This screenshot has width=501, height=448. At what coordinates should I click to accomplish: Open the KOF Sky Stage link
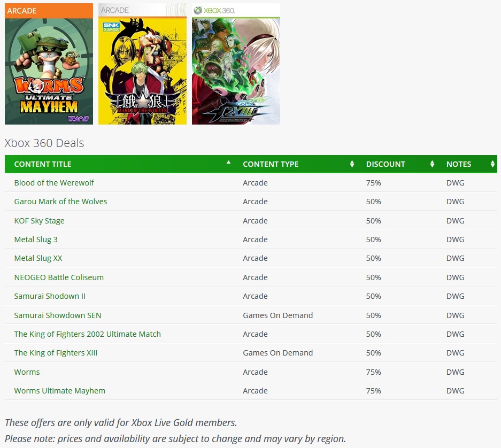40,221
